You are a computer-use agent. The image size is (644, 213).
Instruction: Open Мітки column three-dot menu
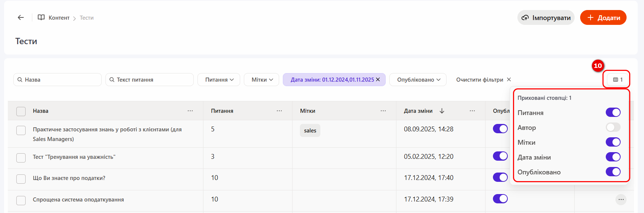[383, 111]
